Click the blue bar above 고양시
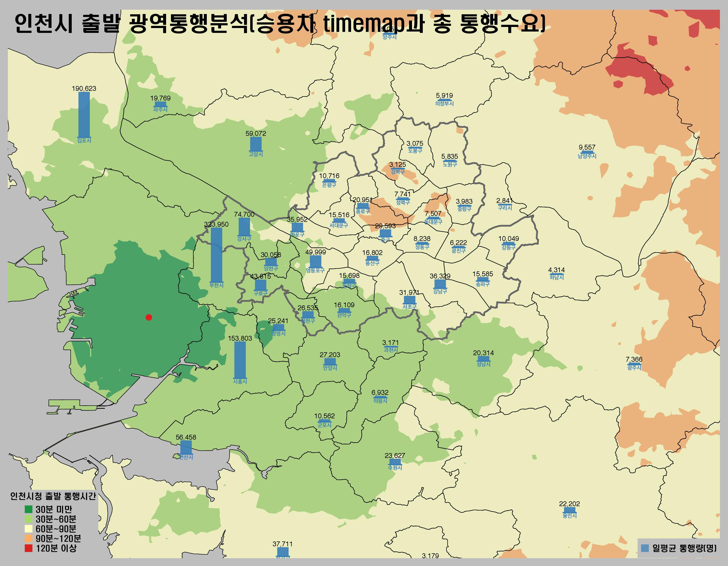 (x=256, y=144)
